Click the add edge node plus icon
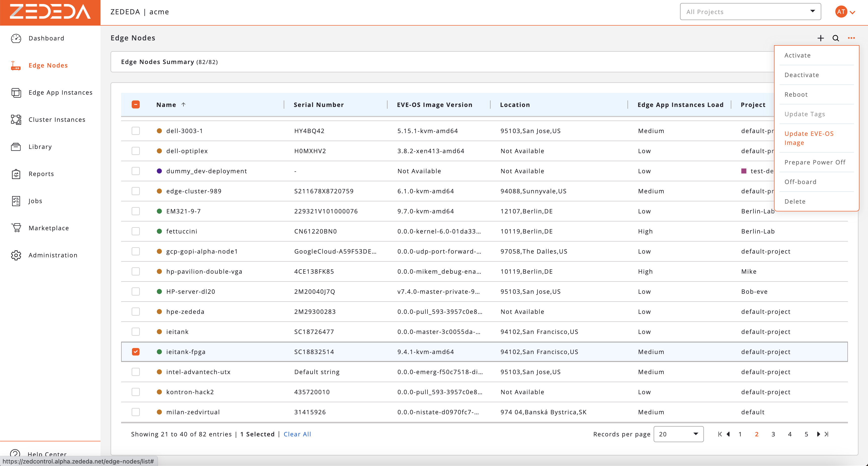868x466 pixels. tap(821, 38)
